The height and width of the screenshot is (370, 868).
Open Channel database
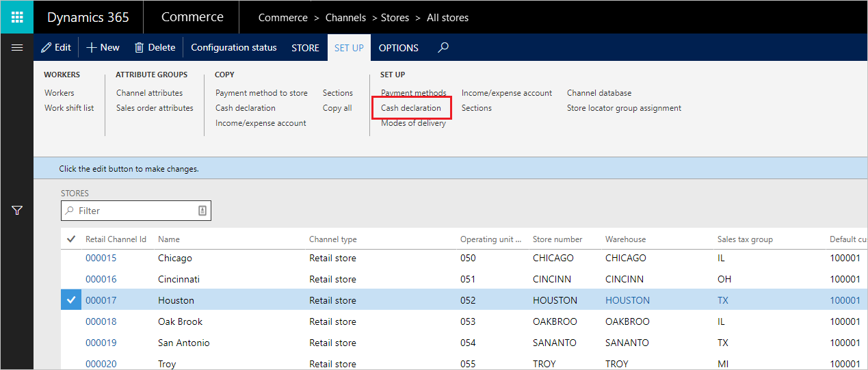[x=599, y=93]
